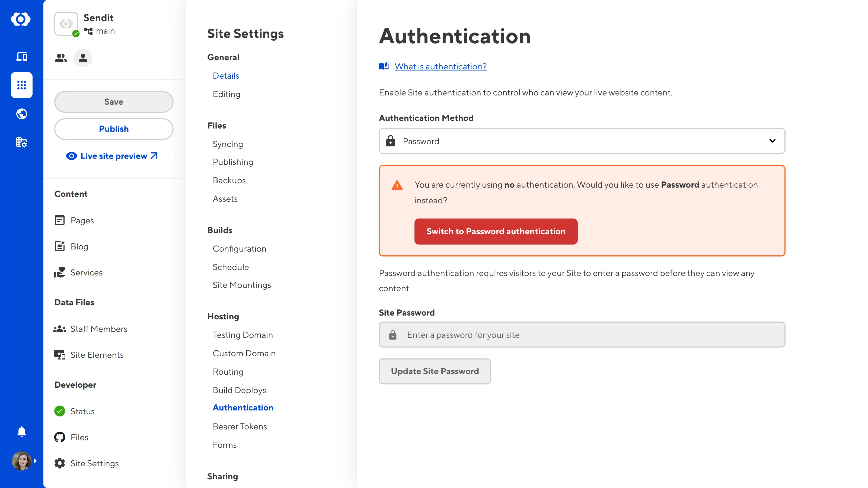The image size is (868, 488).
Task: Click Switch to Password authentication button
Action: [496, 231]
